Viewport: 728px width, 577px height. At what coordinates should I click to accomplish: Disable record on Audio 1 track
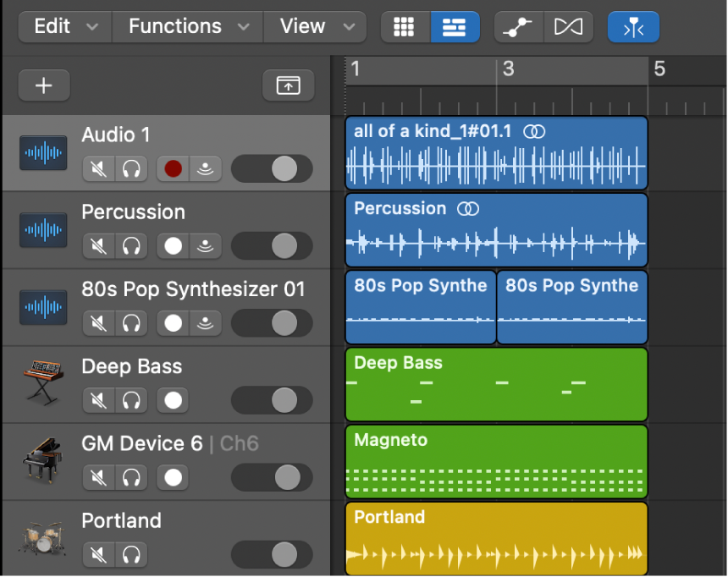coord(173,169)
